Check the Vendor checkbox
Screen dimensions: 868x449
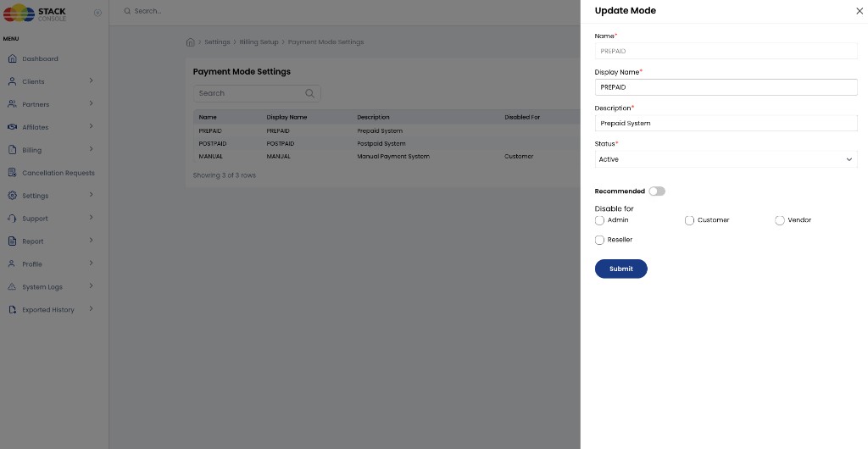click(780, 220)
